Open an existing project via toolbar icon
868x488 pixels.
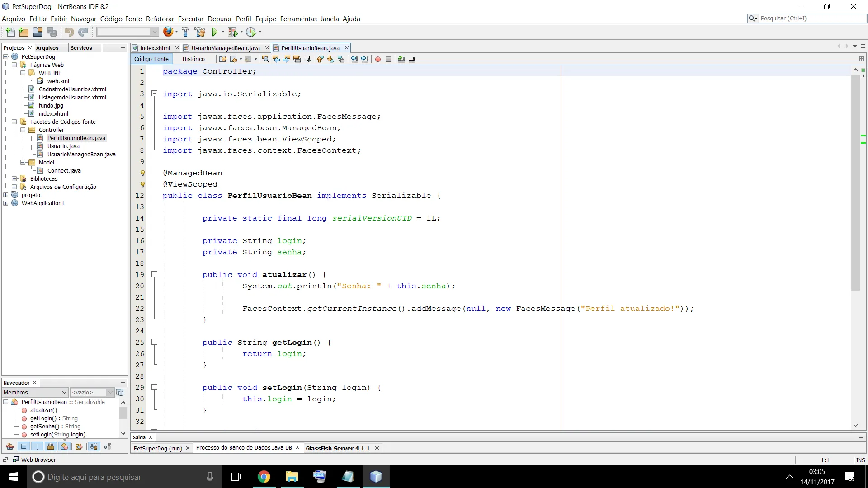(x=38, y=32)
